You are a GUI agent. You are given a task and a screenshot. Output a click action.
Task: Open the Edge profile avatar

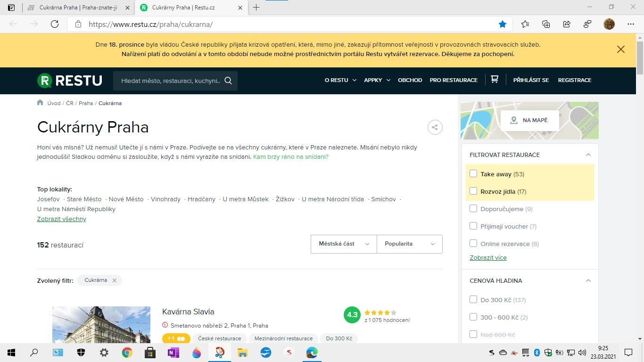coord(609,24)
